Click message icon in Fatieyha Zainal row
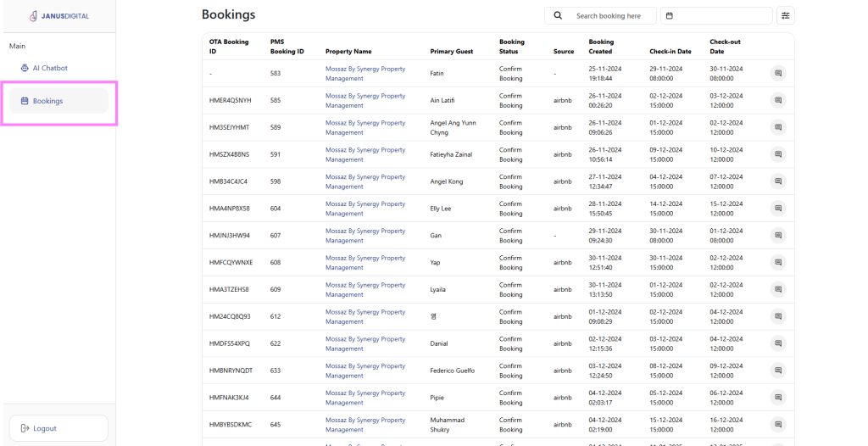This screenshot has height=446, width=868. (x=777, y=154)
